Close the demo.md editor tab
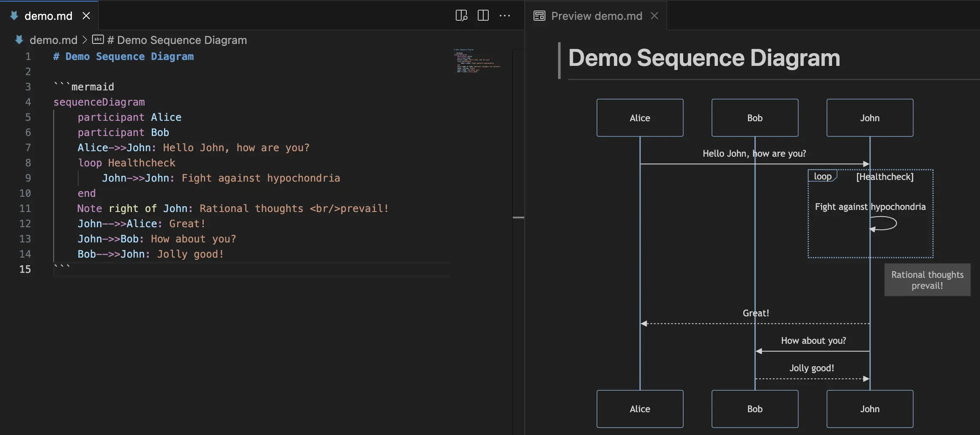The width and height of the screenshot is (980, 435). point(86,16)
